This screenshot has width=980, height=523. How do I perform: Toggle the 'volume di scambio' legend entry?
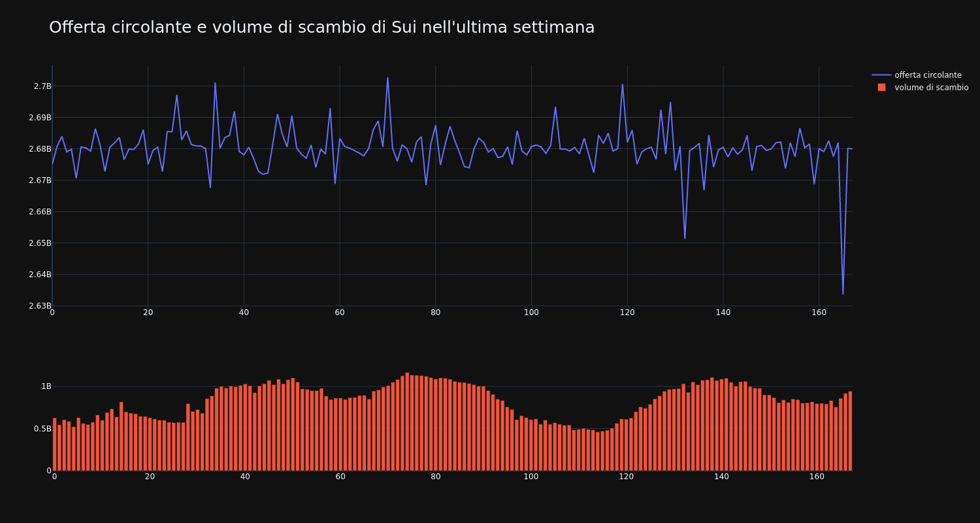[920, 88]
